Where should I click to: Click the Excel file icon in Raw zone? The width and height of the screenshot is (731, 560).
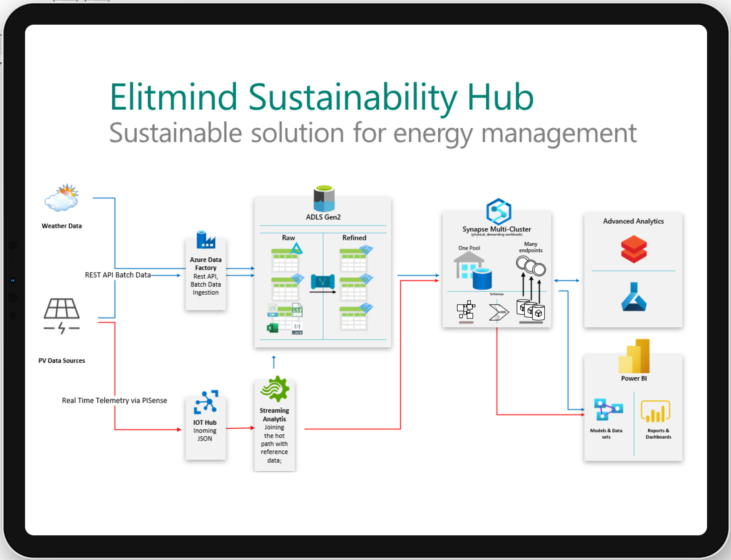[x=273, y=328]
